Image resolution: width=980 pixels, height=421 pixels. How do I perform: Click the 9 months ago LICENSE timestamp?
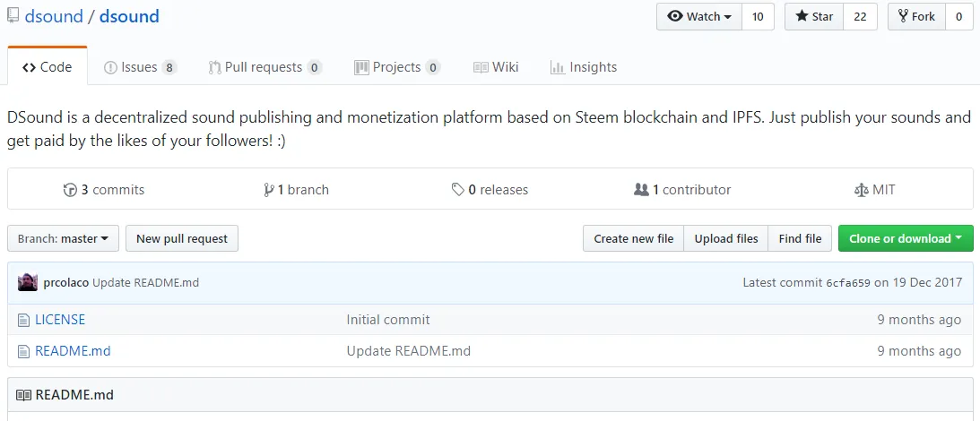point(919,320)
